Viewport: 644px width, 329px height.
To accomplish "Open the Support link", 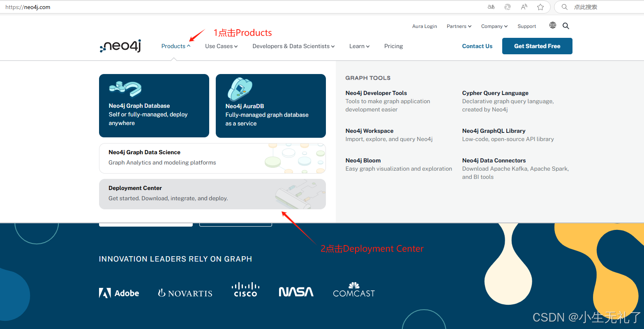I will click(527, 26).
